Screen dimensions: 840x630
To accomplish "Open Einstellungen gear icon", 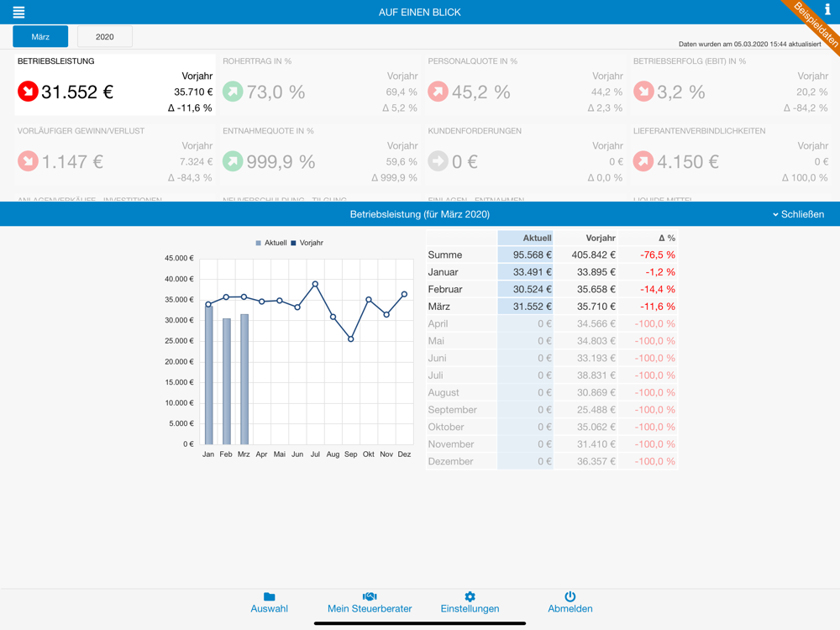I will [470, 597].
